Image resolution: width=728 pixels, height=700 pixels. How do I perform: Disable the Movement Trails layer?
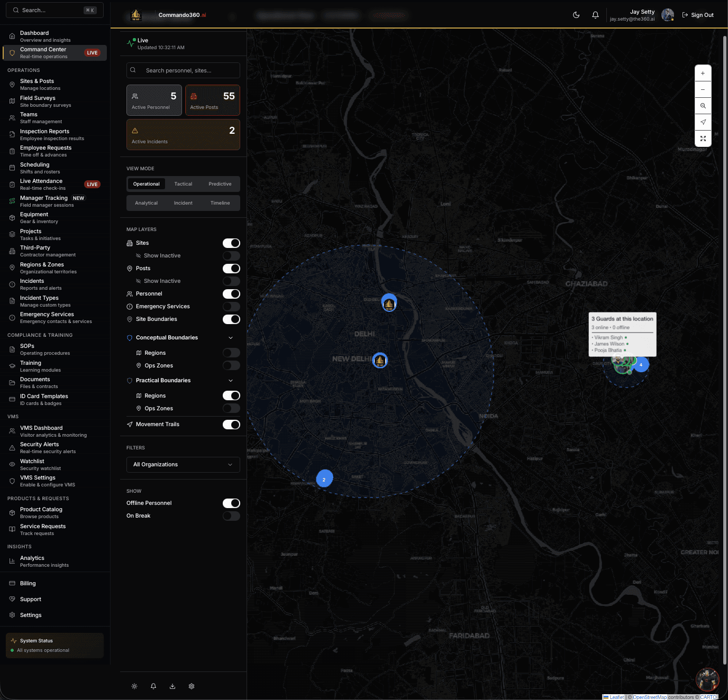pyautogui.click(x=231, y=424)
